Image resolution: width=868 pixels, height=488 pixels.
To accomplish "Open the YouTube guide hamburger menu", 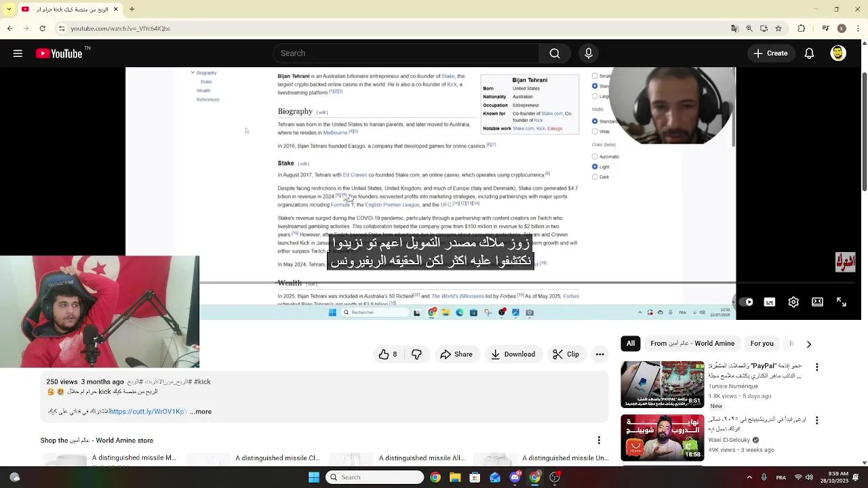I will tap(18, 54).
